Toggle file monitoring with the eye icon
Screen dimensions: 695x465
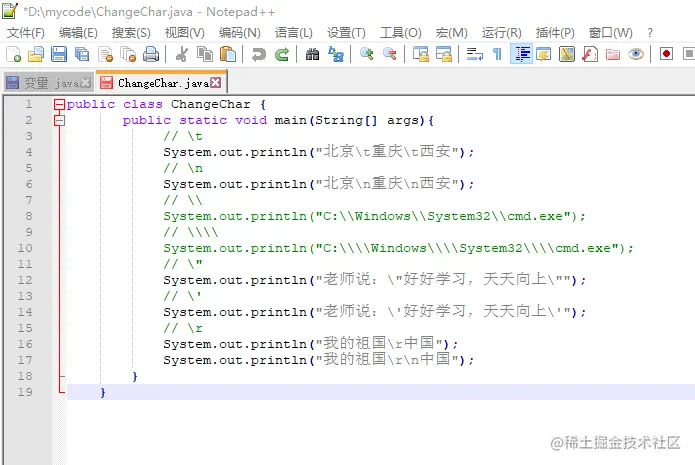click(636, 54)
